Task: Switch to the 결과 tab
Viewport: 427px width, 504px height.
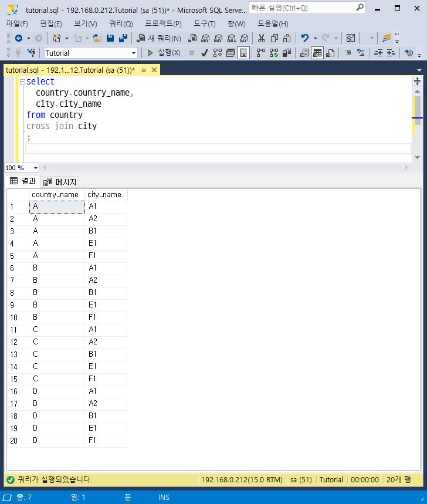Action: 23,181
